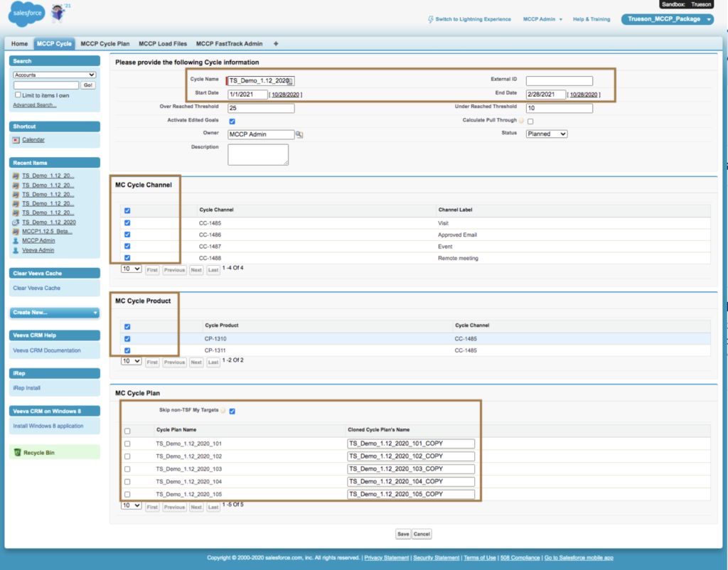Check the TS_Demo_1.12_2020_101 cycle plan checkbox
Image resolution: width=728 pixels, height=570 pixels.
click(x=127, y=443)
